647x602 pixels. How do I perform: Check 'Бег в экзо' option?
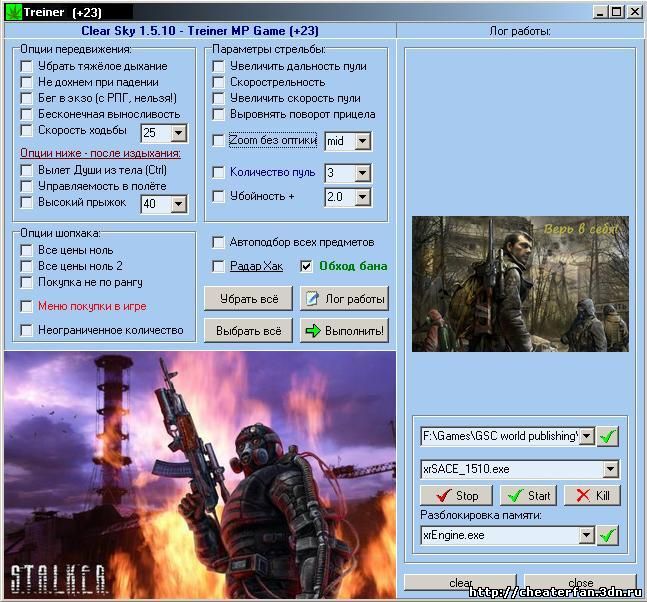point(26,98)
